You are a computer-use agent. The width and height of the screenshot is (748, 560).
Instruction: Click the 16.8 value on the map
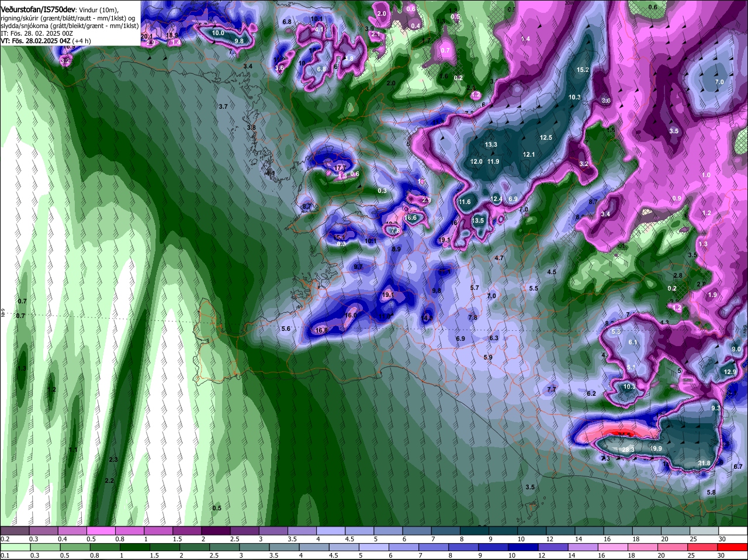click(321, 330)
